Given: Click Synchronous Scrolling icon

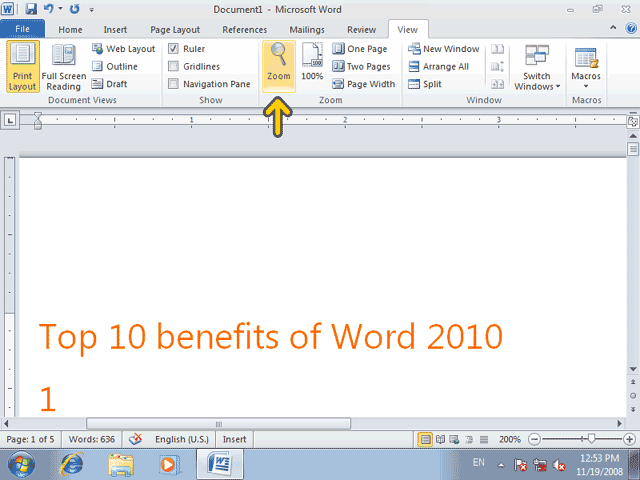Looking at the screenshot, I should tap(497, 66).
